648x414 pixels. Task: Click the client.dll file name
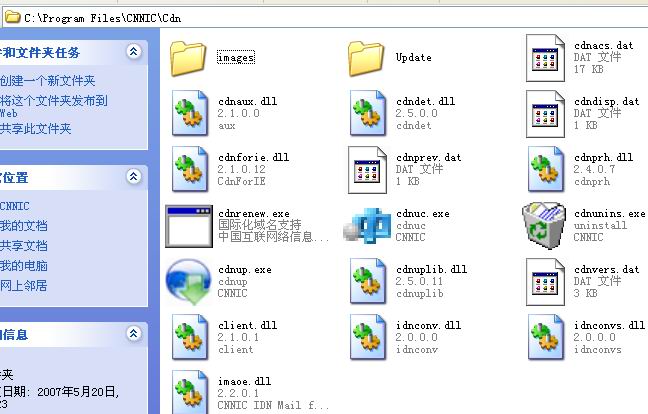[x=248, y=325]
